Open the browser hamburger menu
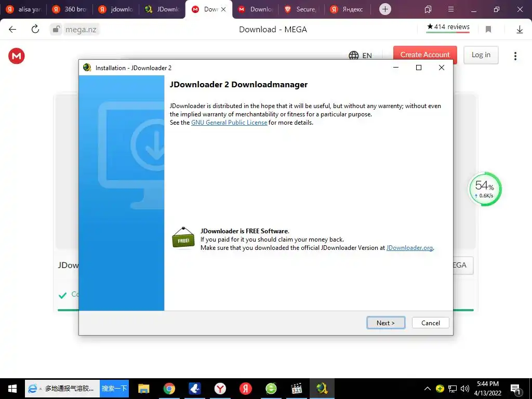Screen dimensions: 532x399 click(451, 9)
